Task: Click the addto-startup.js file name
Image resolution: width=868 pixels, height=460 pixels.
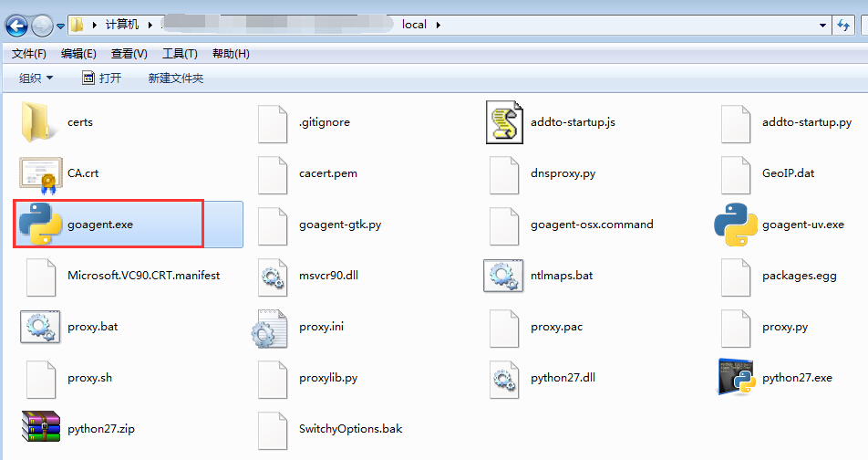Action: click(x=573, y=122)
